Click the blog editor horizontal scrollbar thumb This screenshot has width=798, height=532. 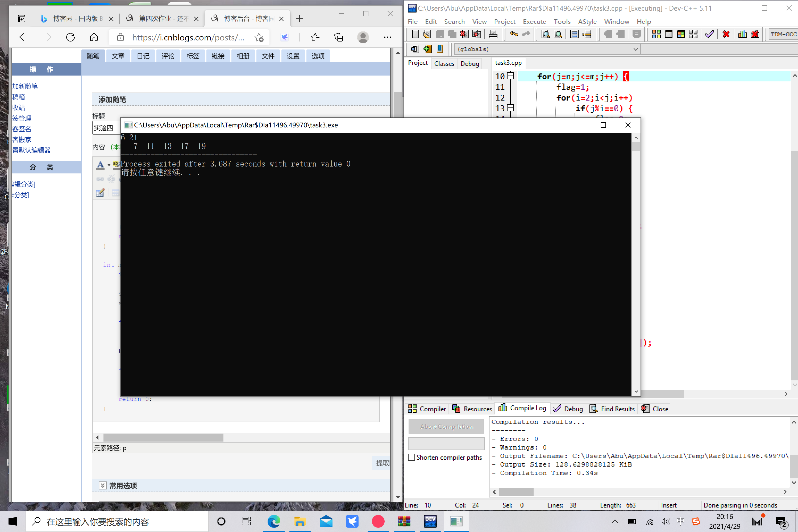click(163, 437)
